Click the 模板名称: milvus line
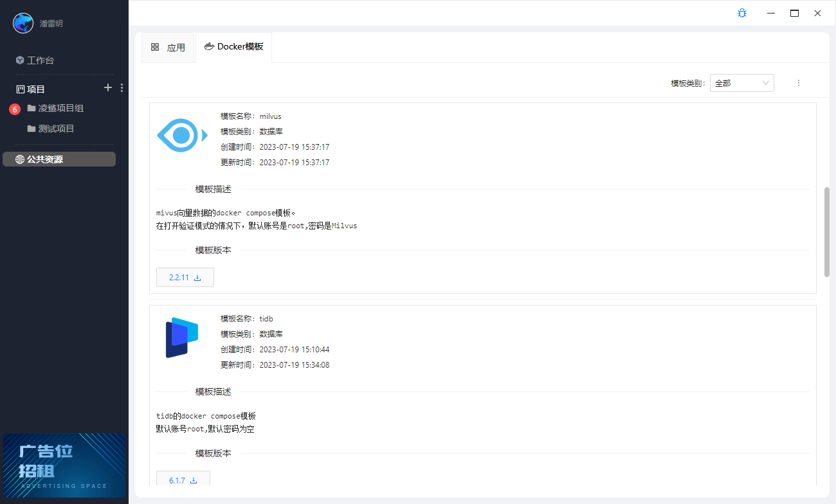 (251, 116)
